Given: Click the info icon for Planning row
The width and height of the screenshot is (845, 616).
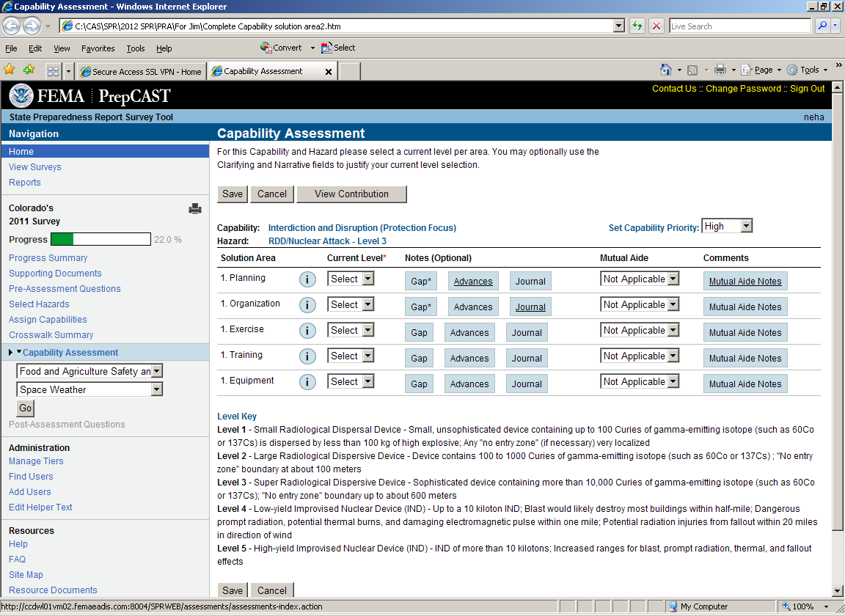Looking at the screenshot, I should click(308, 279).
